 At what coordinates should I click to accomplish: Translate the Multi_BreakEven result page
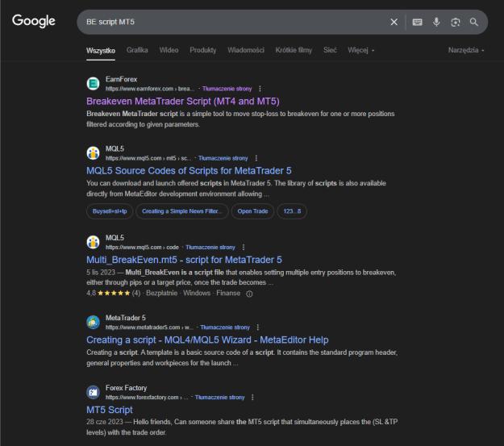pos(210,247)
